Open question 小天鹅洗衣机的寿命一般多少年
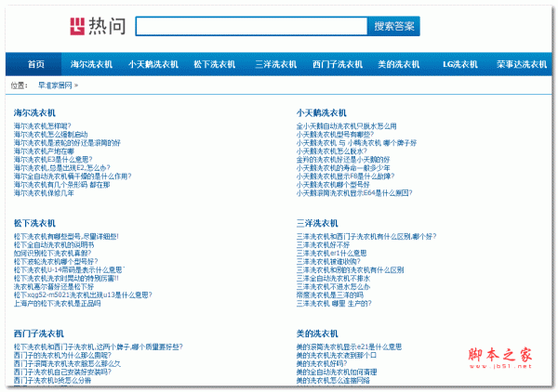This screenshot has width=558, height=392. click(x=343, y=167)
